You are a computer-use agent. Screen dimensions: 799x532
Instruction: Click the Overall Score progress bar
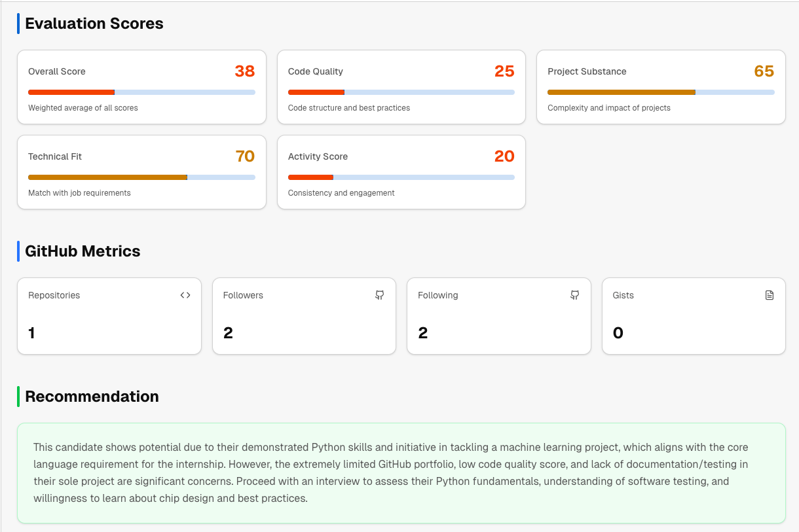141,92
